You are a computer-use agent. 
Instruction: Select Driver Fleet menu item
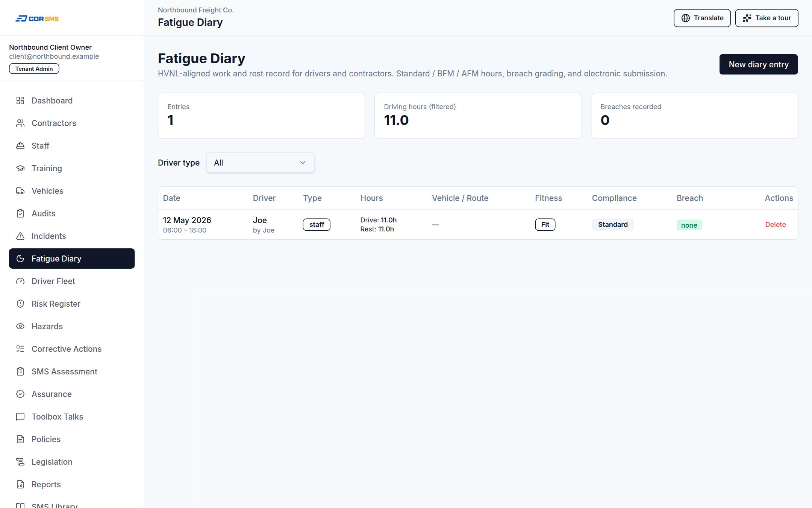click(x=72, y=281)
